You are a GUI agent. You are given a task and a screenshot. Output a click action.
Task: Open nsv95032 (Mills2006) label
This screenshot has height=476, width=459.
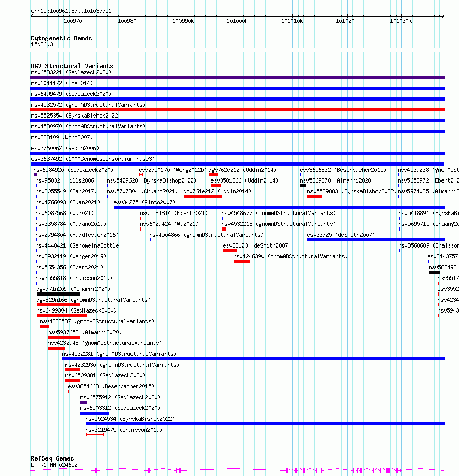click(66, 180)
